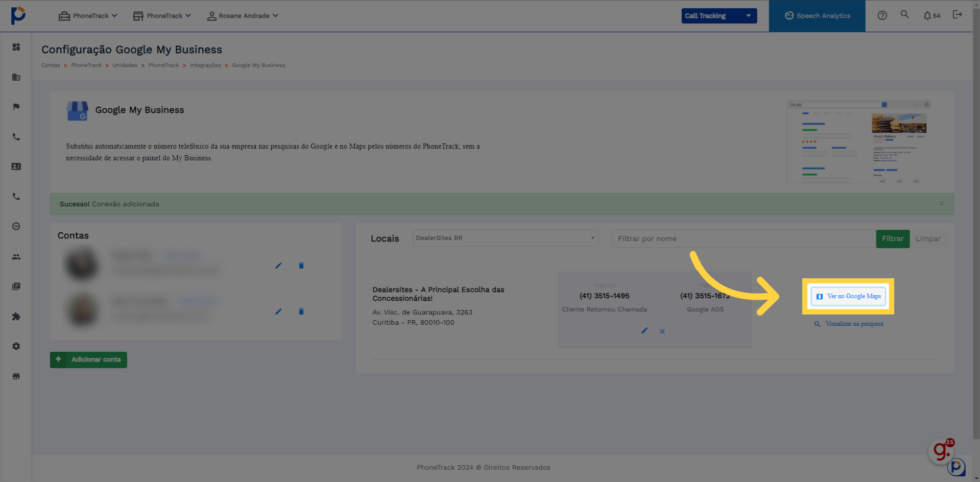The image size is (980, 482).
Task: Click Adicionar conta button
Action: [88, 359]
